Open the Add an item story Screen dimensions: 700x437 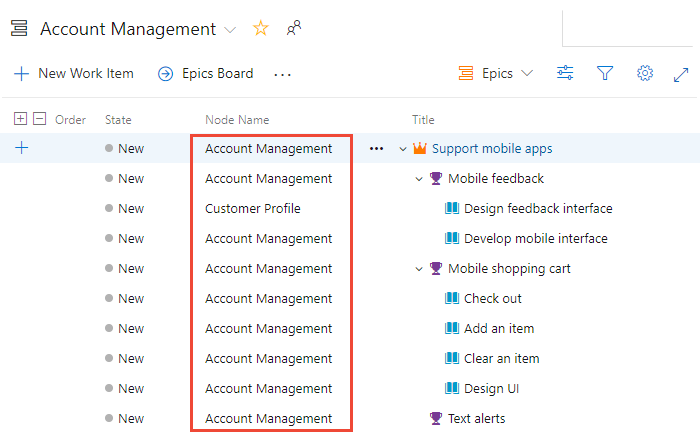pos(499,329)
